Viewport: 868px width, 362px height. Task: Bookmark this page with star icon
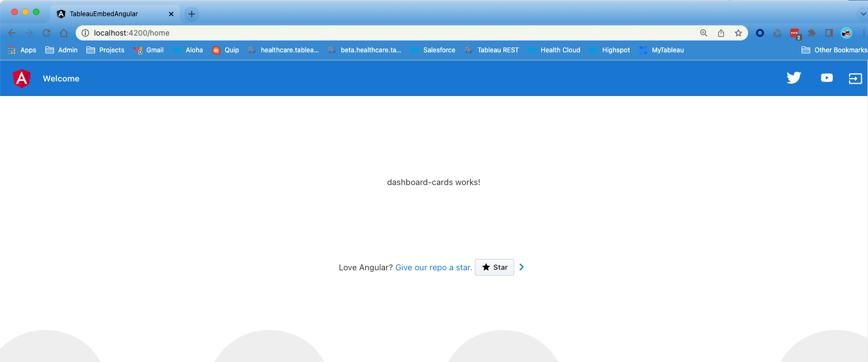coord(738,33)
